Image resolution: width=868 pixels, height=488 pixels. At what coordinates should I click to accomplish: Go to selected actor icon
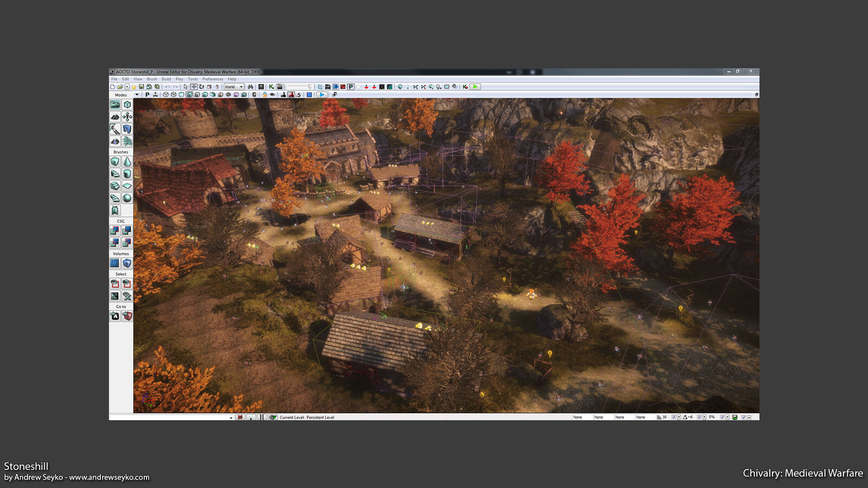(115, 316)
